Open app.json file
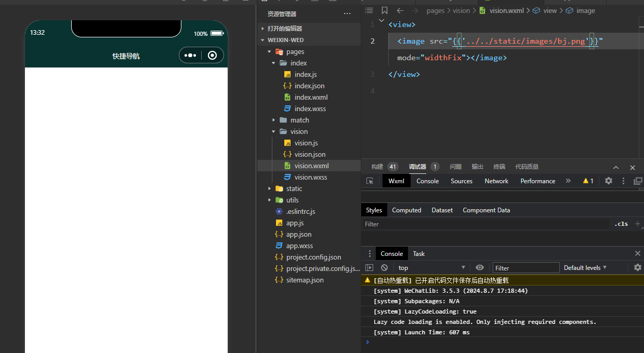The height and width of the screenshot is (353, 644). (x=299, y=234)
